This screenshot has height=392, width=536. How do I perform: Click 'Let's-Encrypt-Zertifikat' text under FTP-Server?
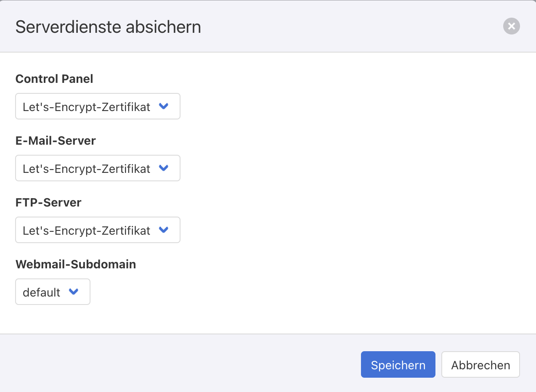click(x=86, y=230)
